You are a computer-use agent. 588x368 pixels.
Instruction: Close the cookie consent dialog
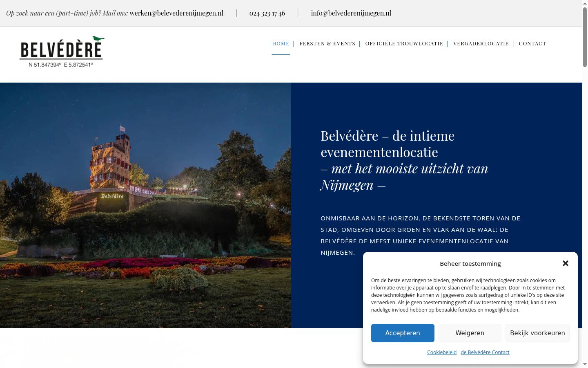[565, 263]
